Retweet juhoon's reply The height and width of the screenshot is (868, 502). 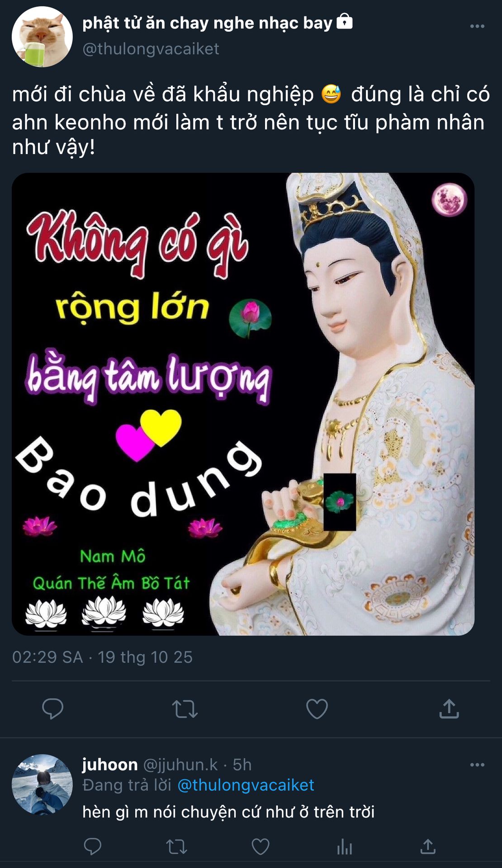coord(176,846)
